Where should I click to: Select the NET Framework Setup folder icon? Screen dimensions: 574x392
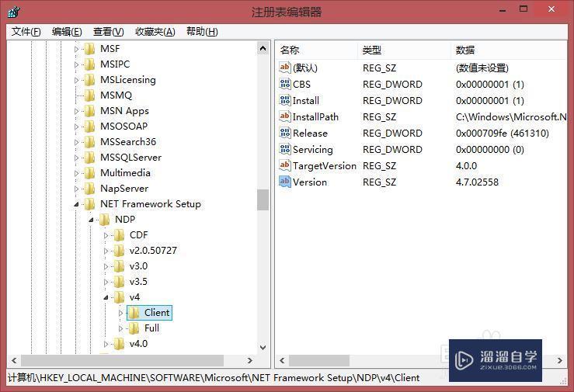[x=89, y=204]
